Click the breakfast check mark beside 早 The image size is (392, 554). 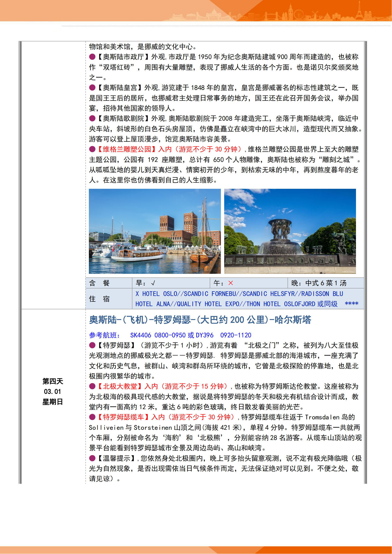153,283
